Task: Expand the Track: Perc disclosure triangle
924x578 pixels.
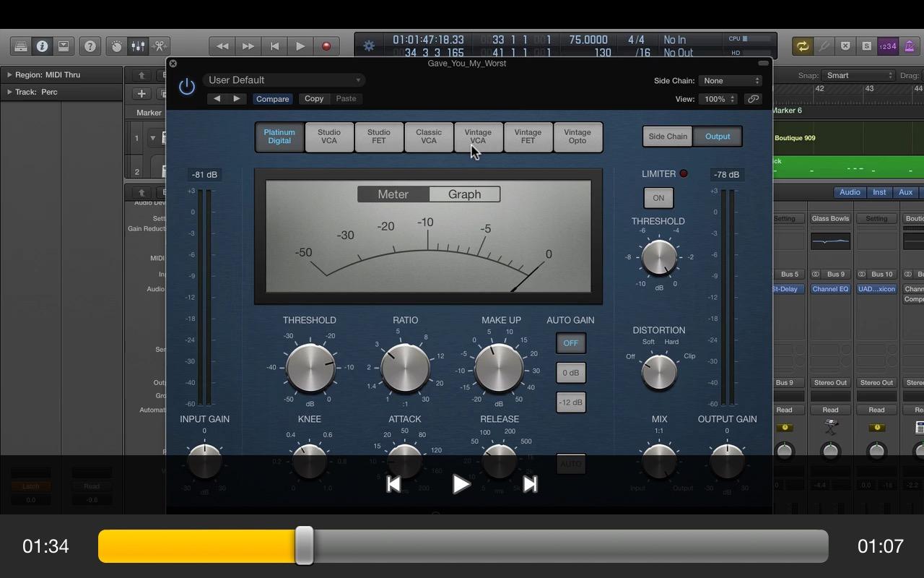Action: click(9, 92)
